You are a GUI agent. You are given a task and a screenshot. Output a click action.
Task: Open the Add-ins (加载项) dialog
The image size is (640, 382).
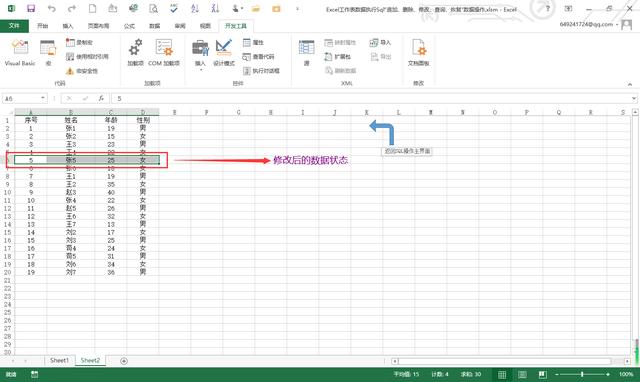click(x=136, y=53)
